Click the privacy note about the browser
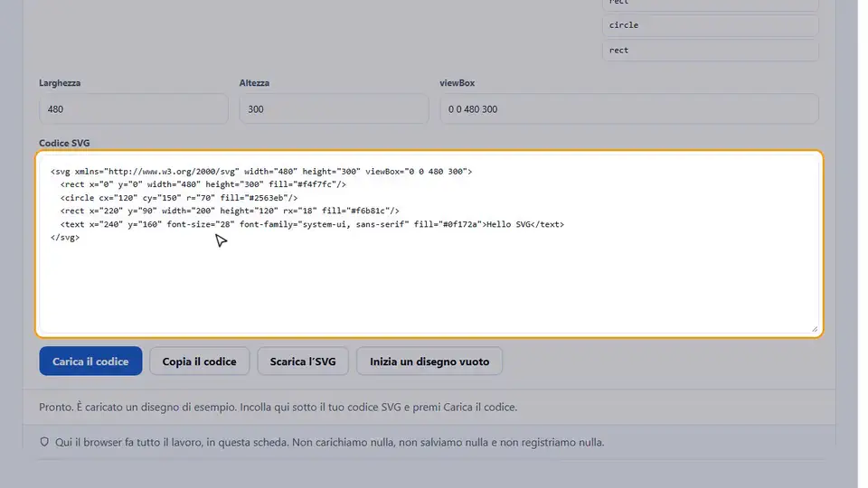Screen dimensions: 868x488 point(329,443)
